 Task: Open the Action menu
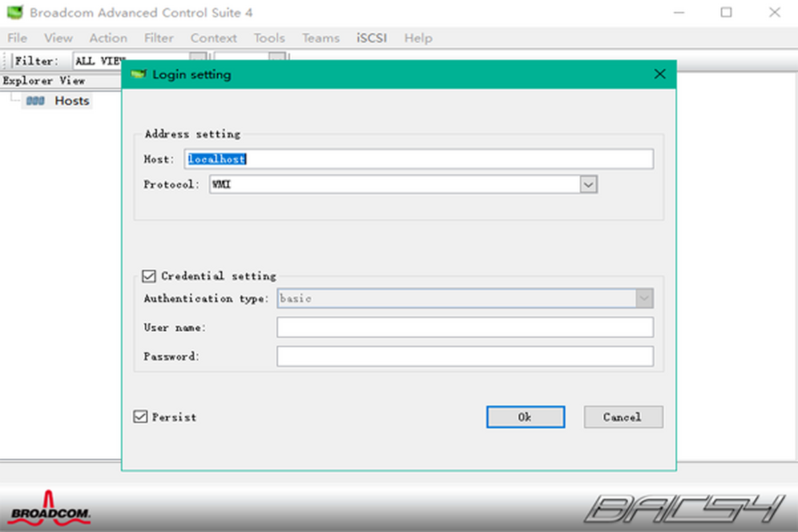[x=108, y=38]
